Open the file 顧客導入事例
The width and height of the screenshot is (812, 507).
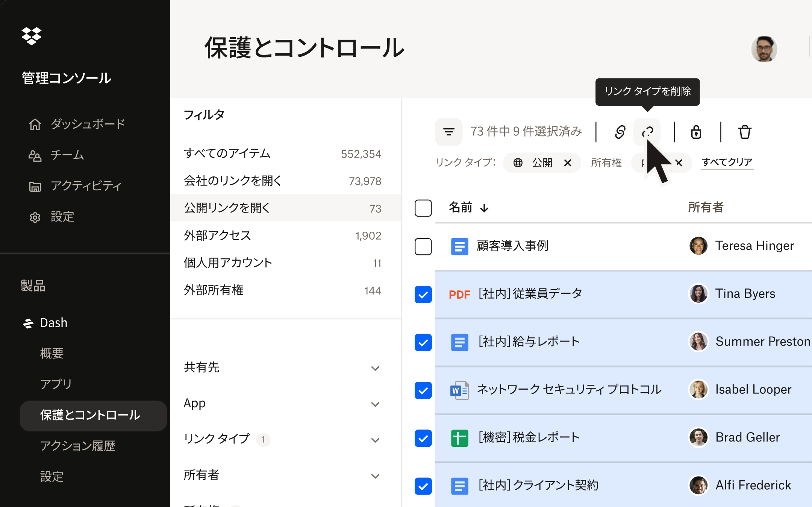[x=512, y=246]
